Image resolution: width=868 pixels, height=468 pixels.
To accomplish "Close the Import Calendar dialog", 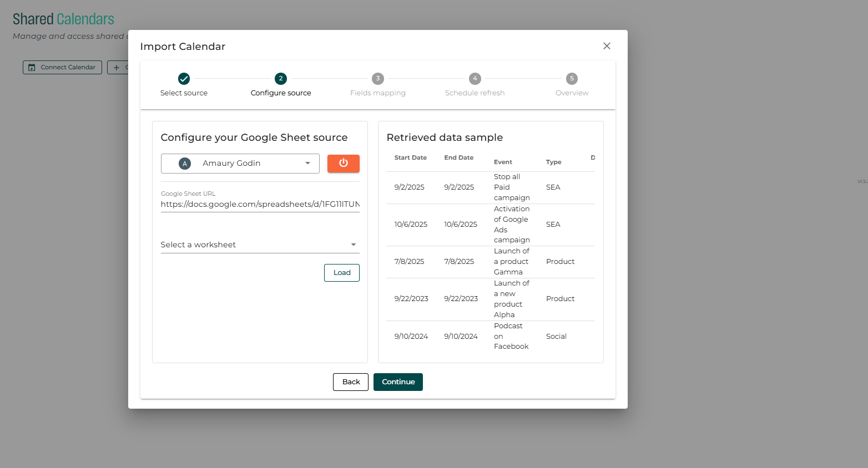I will pyautogui.click(x=607, y=46).
